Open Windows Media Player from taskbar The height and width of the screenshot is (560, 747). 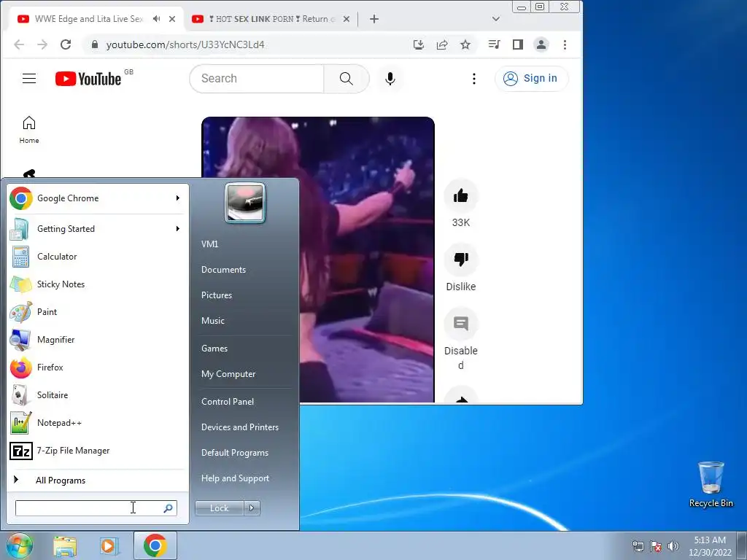pos(109,545)
